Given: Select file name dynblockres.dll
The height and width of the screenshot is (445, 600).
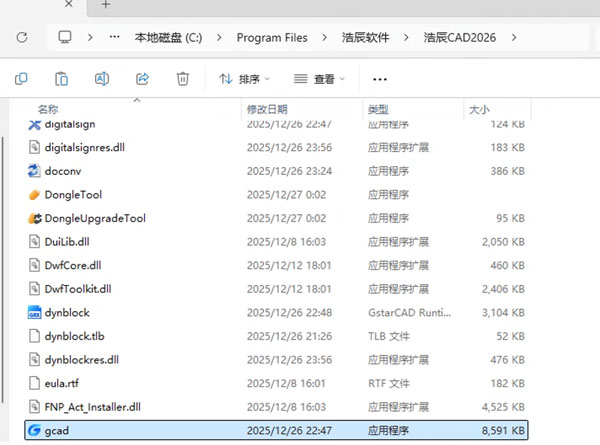Looking at the screenshot, I should 82,360.
